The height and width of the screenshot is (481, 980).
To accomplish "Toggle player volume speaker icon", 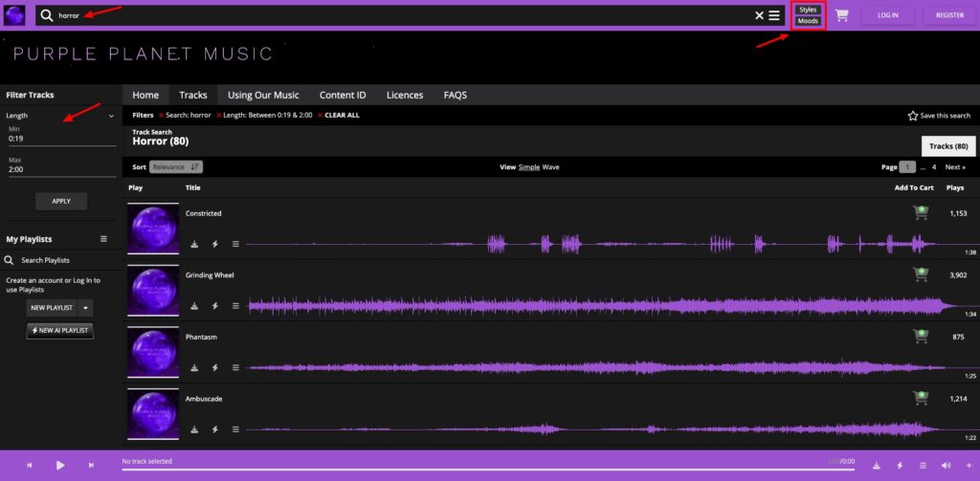I will click(x=947, y=466).
